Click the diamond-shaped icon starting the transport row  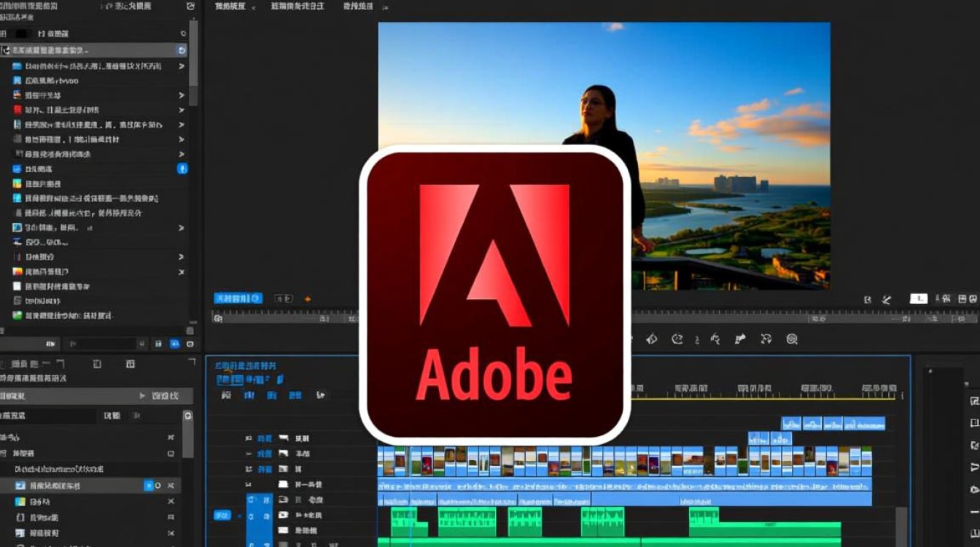tap(652, 338)
